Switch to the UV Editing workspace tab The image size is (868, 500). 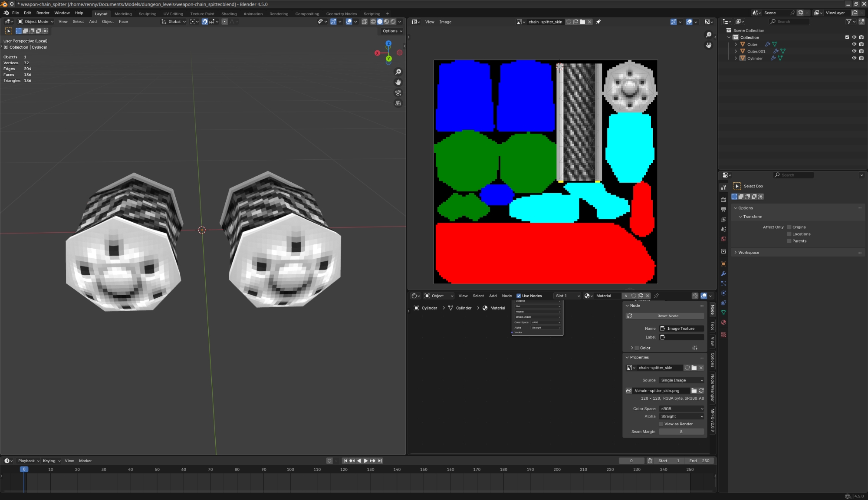pos(173,14)
